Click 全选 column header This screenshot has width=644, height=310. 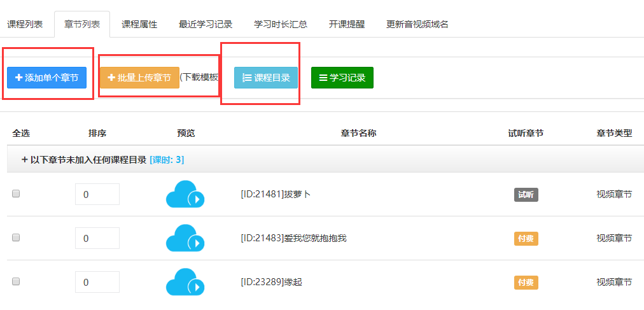click(x=21, y=134)
